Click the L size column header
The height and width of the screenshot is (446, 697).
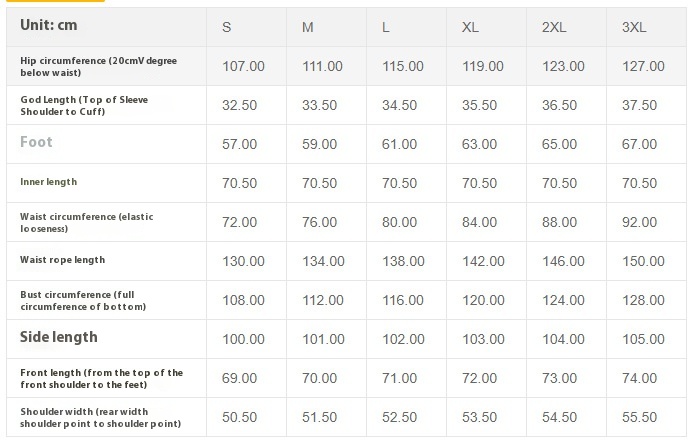386,27
